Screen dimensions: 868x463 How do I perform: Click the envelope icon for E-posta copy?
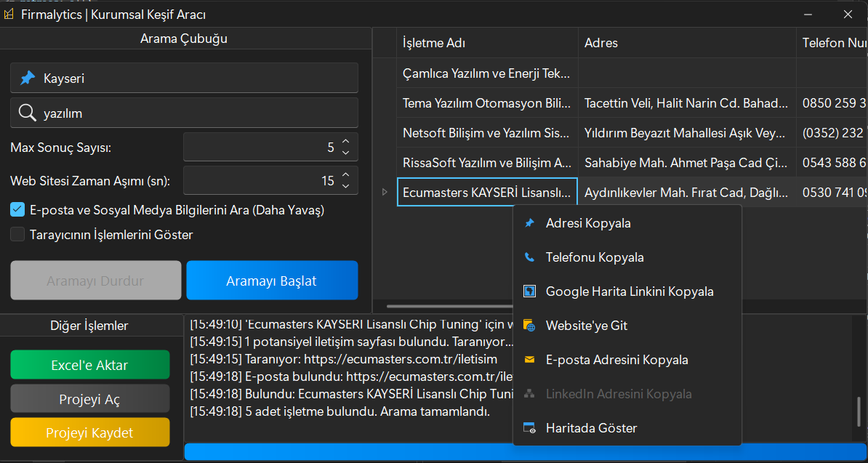pyautogui.click(x=529, y=360)
